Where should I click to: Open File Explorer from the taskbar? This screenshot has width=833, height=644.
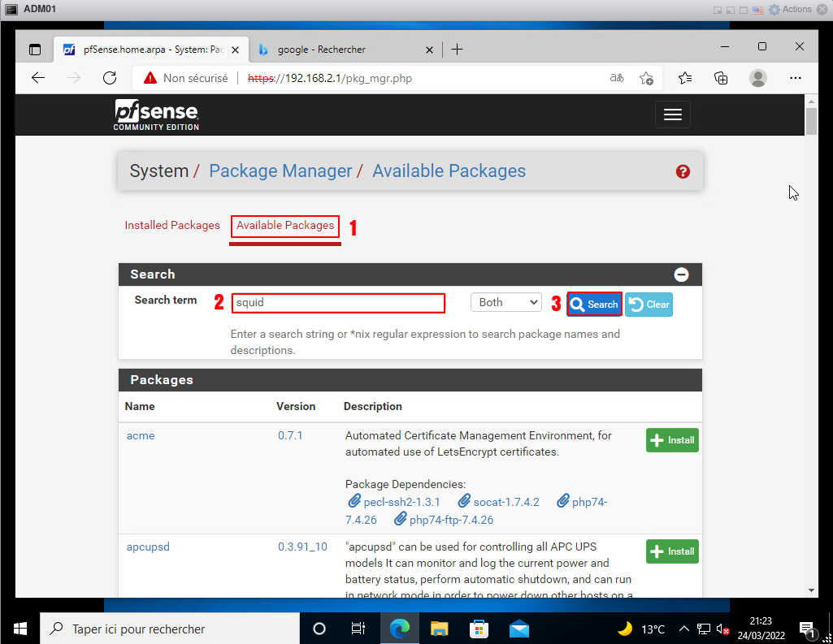click(x=439, y=629)
